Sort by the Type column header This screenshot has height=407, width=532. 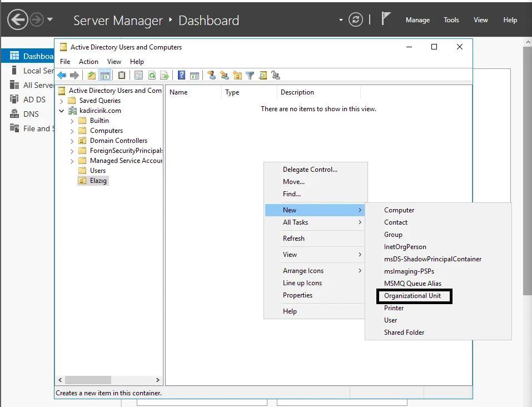249,92
